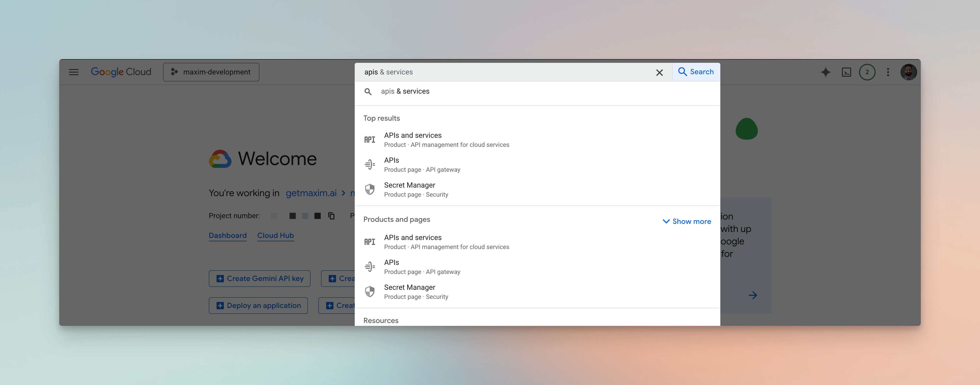Click the Welcome heading text

pyautogui.click(x=277, y=159)
